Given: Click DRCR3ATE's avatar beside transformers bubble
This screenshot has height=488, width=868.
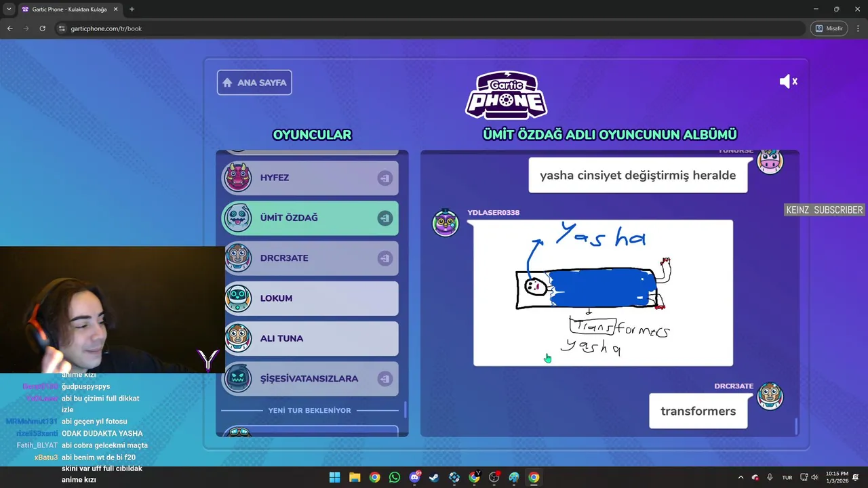Looking at the screenshot, I should 770,396.
